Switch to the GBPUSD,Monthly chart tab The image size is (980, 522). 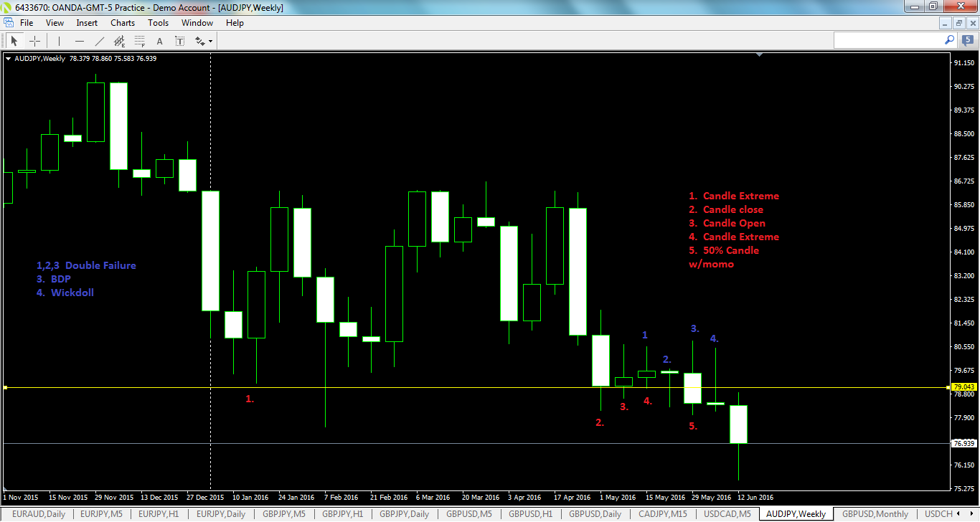coord(875,514)
